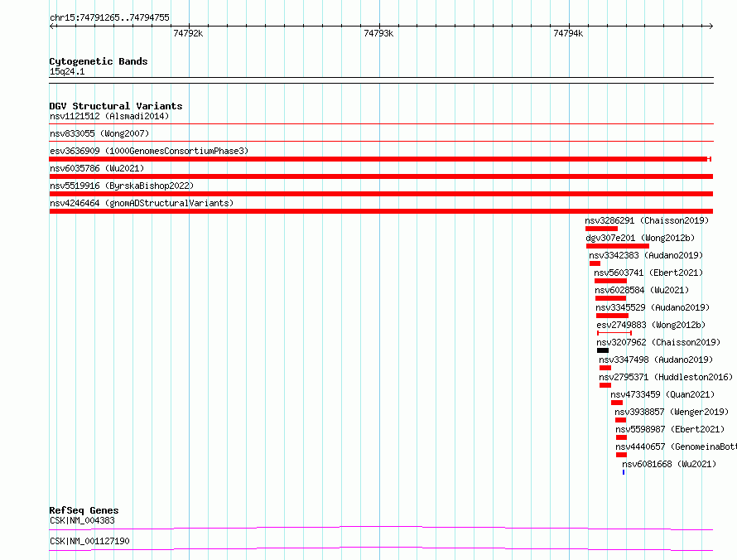The height and width of the screenshot is (560, 737).
Task: Click the nsv833055 (Wong2007) variant label
Action: click(x=99, y=133)
